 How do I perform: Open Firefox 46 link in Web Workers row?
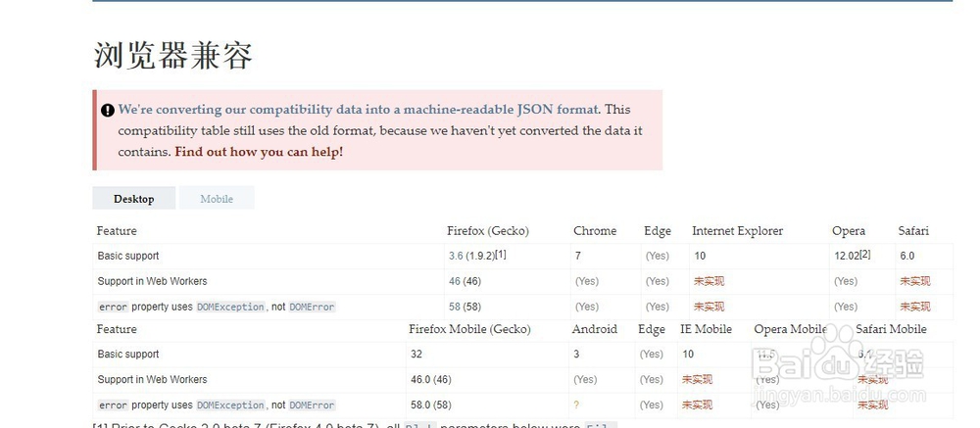click(455, 281)
